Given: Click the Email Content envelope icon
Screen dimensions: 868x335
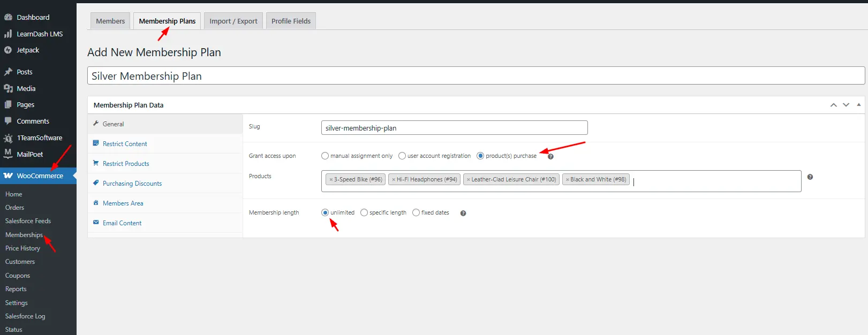Looking at the screenshot, I should click(x=96, y=223).
